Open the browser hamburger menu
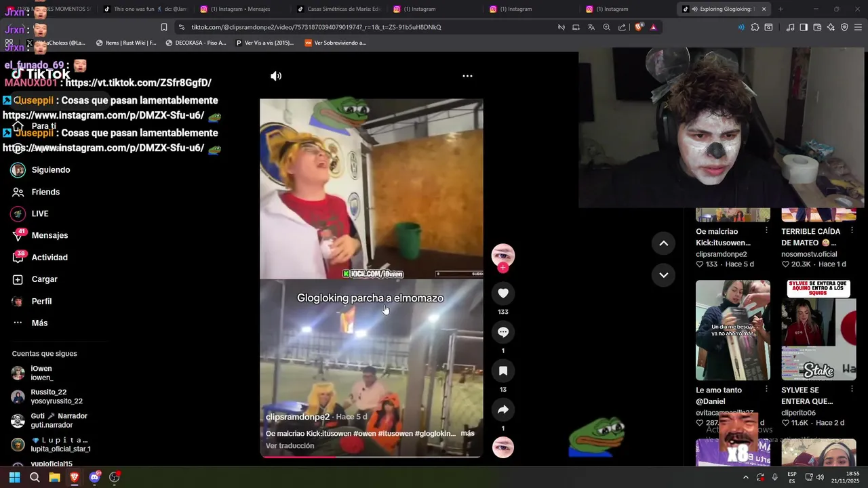Viewport: 868px width, 488px height. click(x=858, y=27)
